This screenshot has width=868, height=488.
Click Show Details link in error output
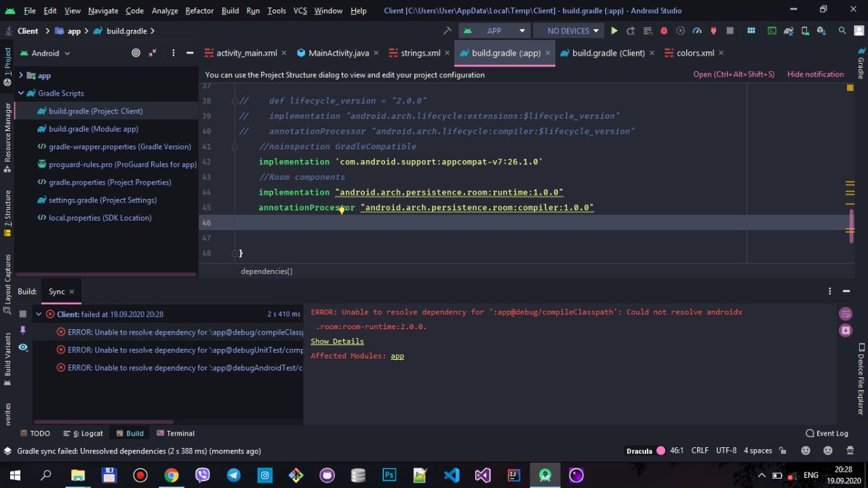click(x=337, y=341)
